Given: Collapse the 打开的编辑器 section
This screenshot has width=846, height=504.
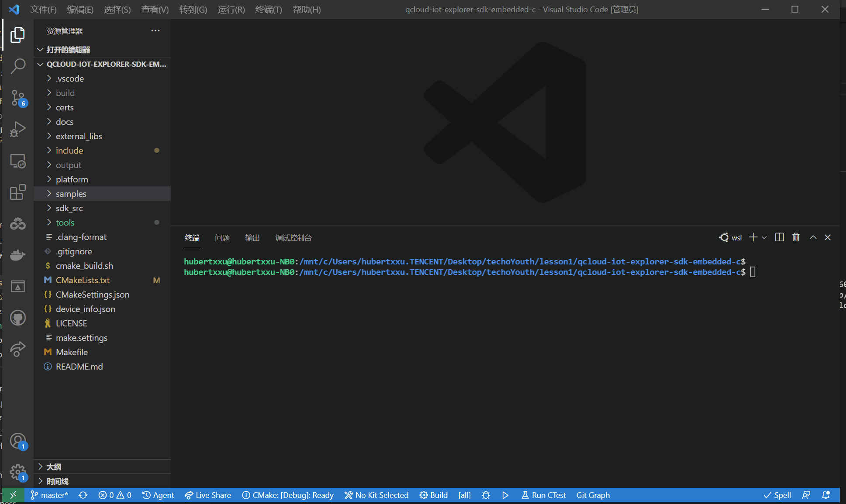Looking at the screenshot, I should (40, 50).
